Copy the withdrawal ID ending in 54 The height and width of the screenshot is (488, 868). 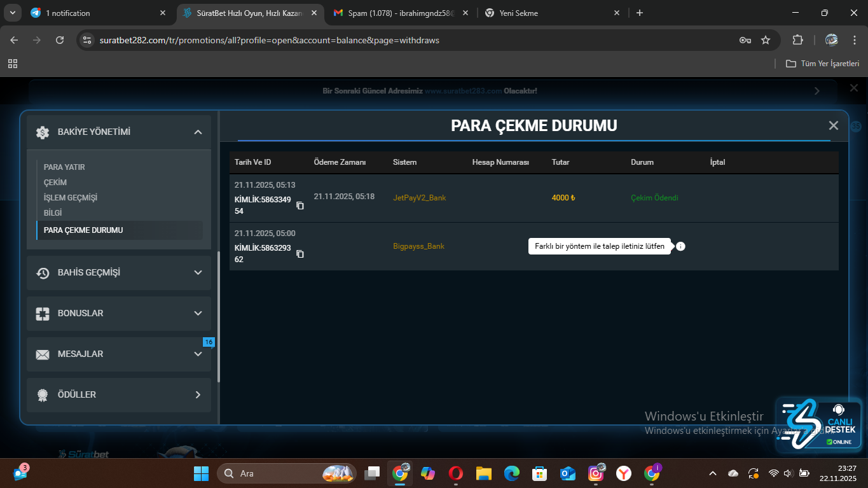pos(300,206)
